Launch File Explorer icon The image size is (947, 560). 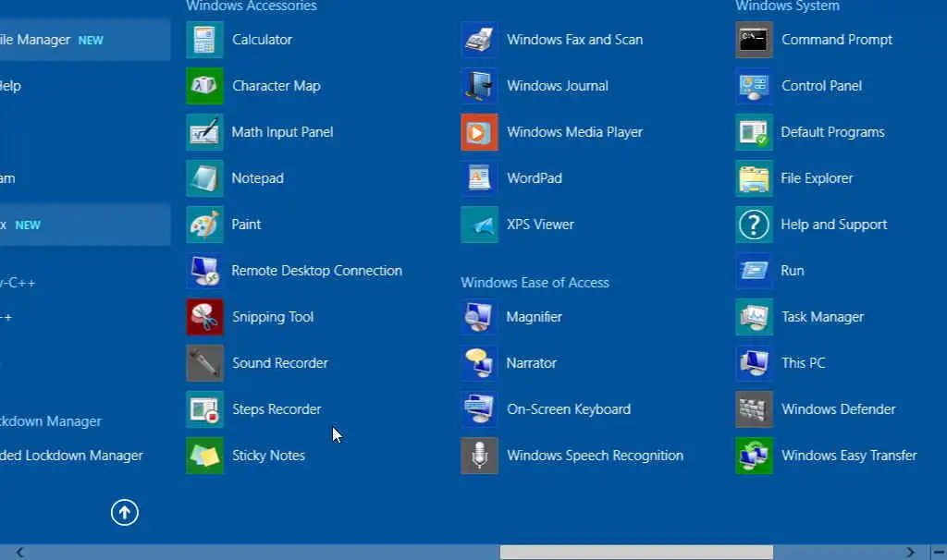click(755, 178)
